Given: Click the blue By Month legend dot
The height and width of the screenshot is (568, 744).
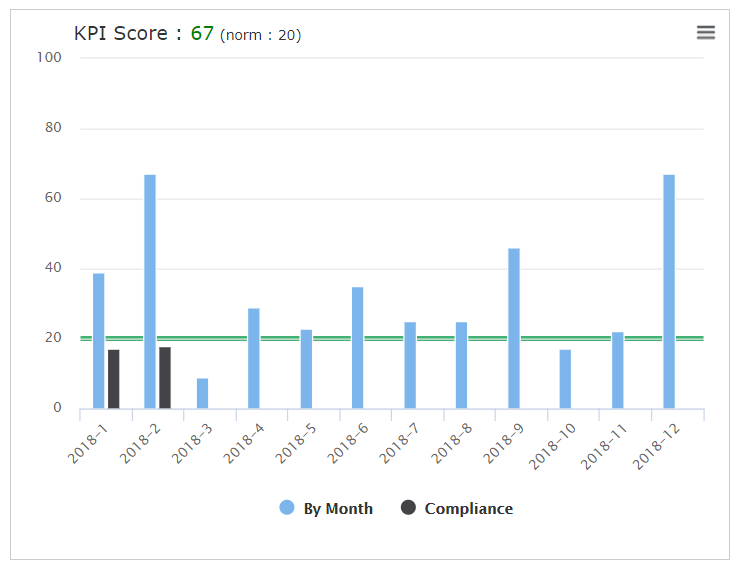Looking at the screenshot, I should point(287,507).
